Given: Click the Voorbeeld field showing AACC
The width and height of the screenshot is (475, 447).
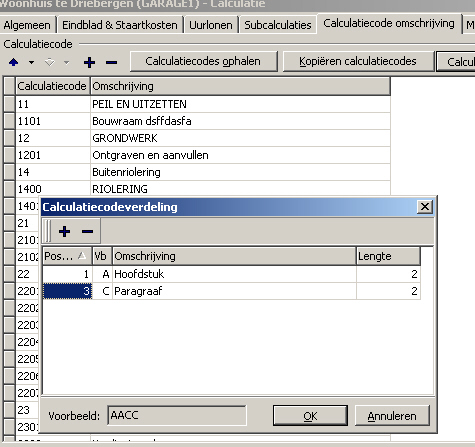Looking at the screenshot, I should [177, 415].
